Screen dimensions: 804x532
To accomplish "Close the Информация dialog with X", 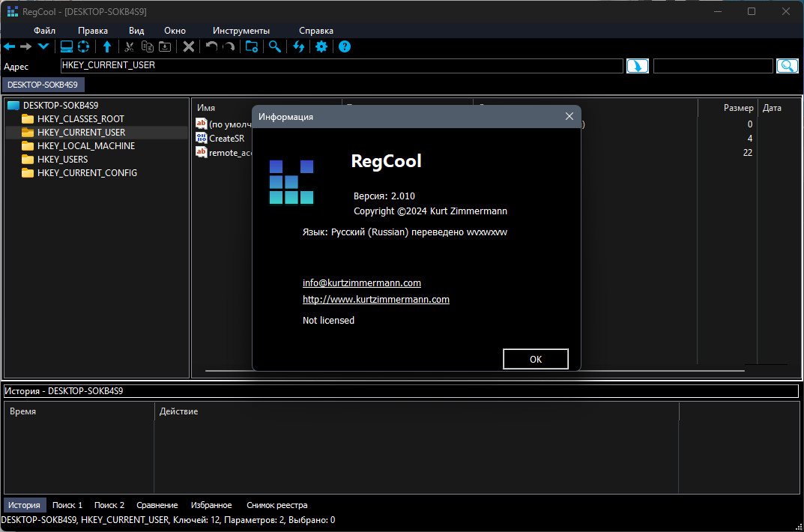I will 569,116.
